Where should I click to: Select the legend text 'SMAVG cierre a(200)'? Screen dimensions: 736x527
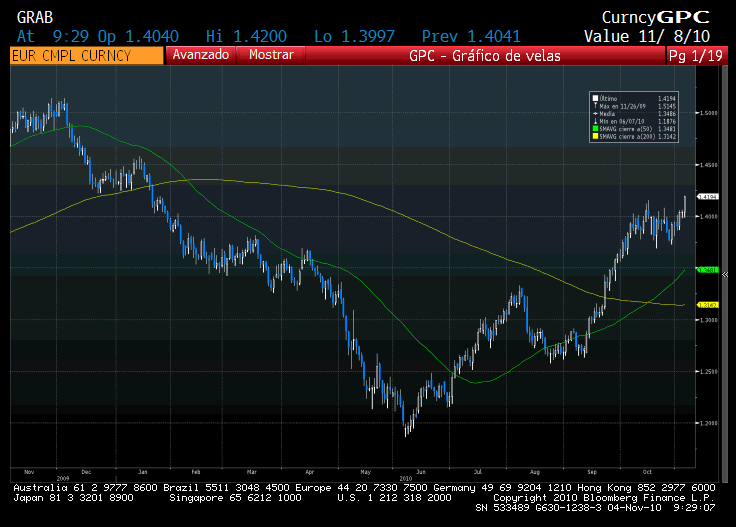(627, 136)
